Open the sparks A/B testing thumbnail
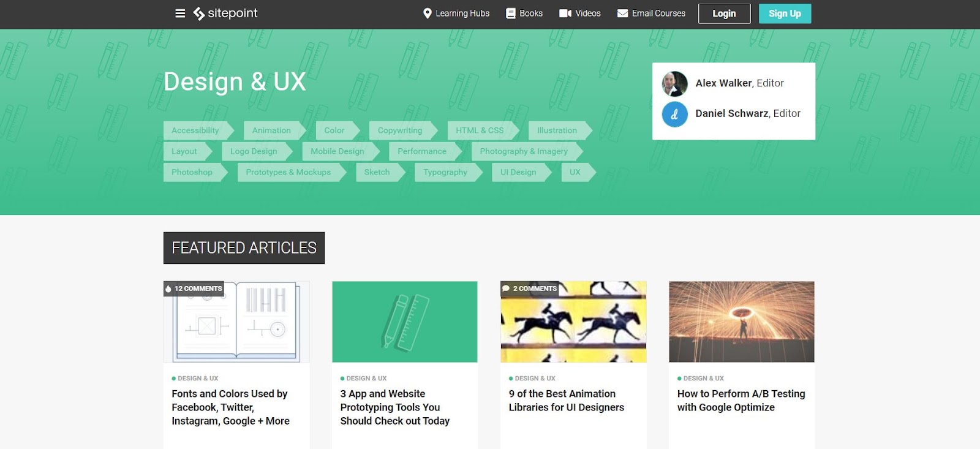 (x=742, y=322)
